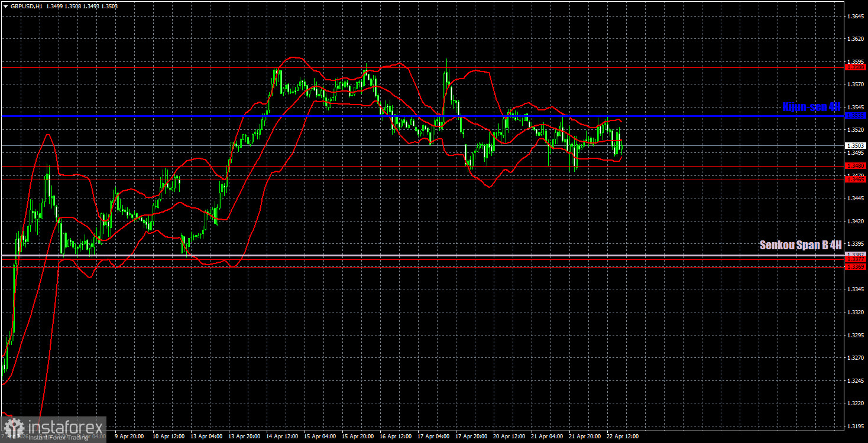Click the 1.3395 price axis value
The width and height of the screenshot is (868, 443).
coord(856,244)
